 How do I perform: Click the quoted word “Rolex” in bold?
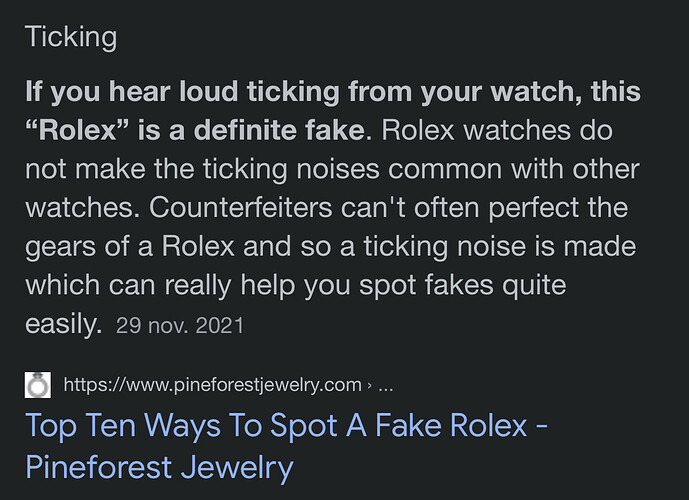pyautogui.click(x=77, y=130)
